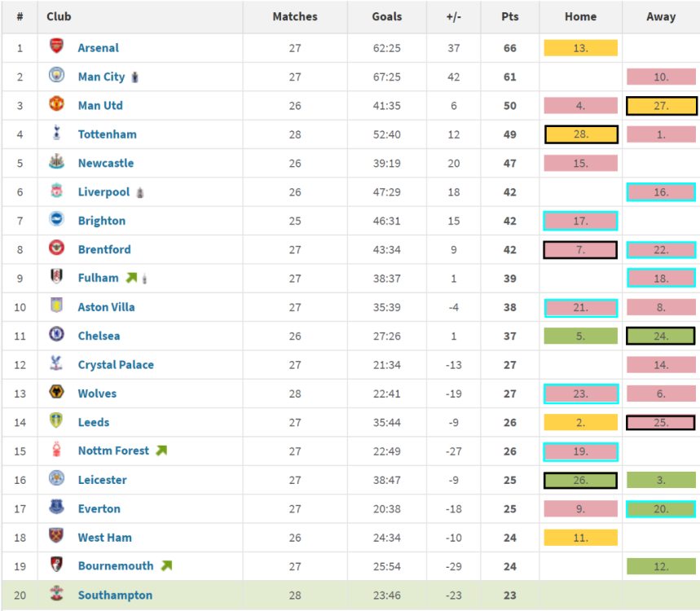The width and height of the screenshot is (700, 611).
Task: Click Man Utd's away matchday 27 box
Action: (661, 105)
